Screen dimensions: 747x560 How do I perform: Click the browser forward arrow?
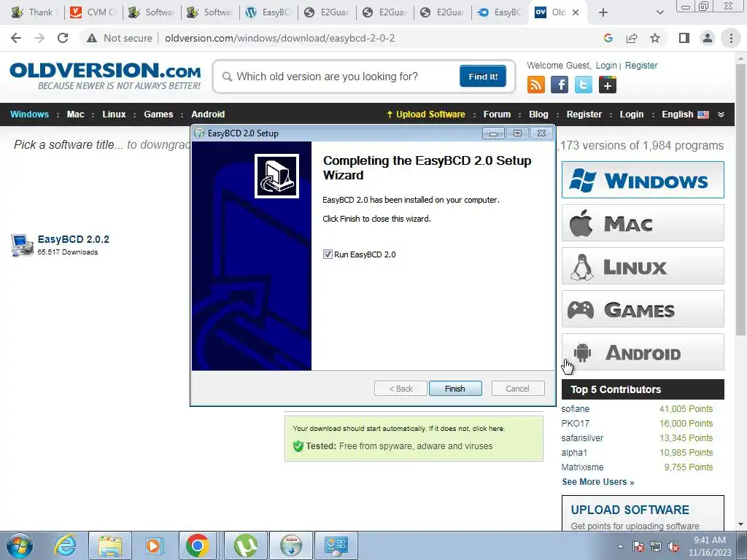click(39, 38)
